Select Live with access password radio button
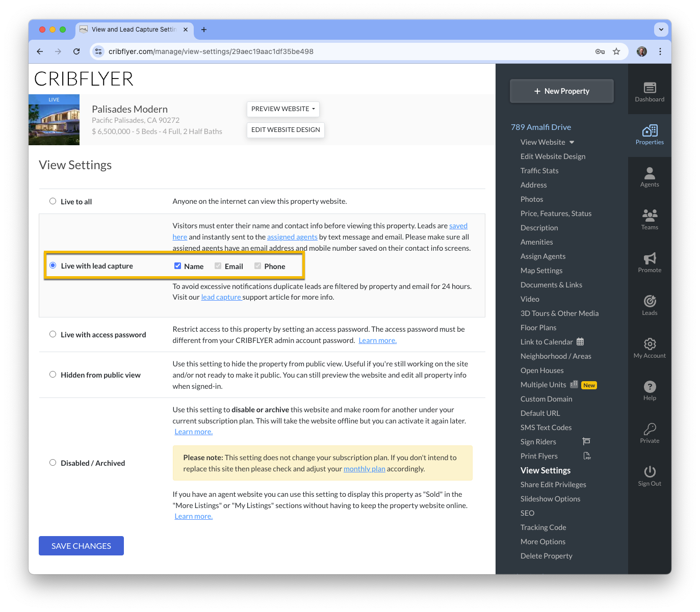 coord(53,334)
